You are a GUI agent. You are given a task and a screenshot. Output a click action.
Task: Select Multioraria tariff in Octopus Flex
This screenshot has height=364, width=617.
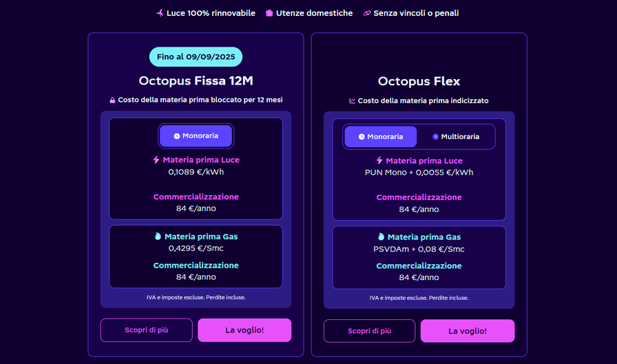point(456,137)
